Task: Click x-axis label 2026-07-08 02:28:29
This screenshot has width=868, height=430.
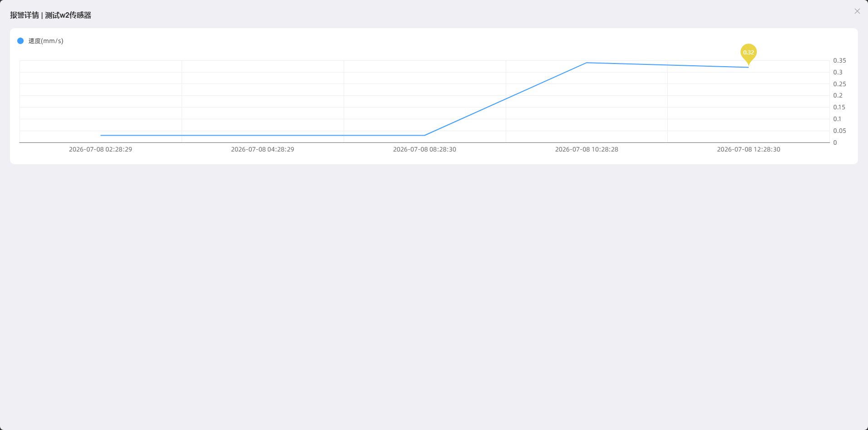Action: [x=100, y=149]
